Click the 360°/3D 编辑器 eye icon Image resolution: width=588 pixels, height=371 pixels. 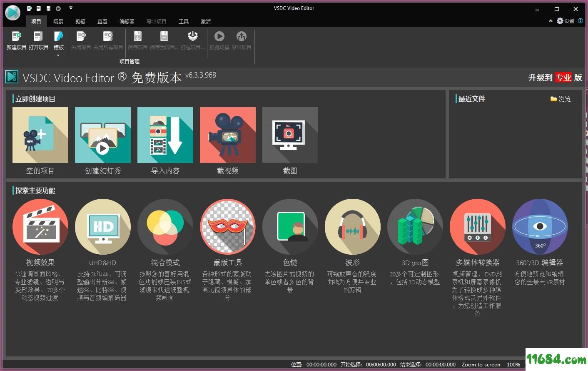(x=540, y=227)
